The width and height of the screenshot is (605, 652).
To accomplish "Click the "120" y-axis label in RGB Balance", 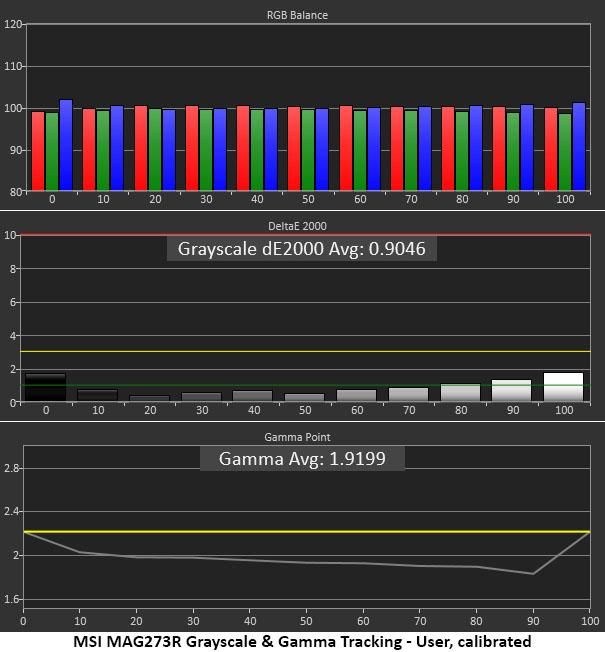I will coord(12,24).
